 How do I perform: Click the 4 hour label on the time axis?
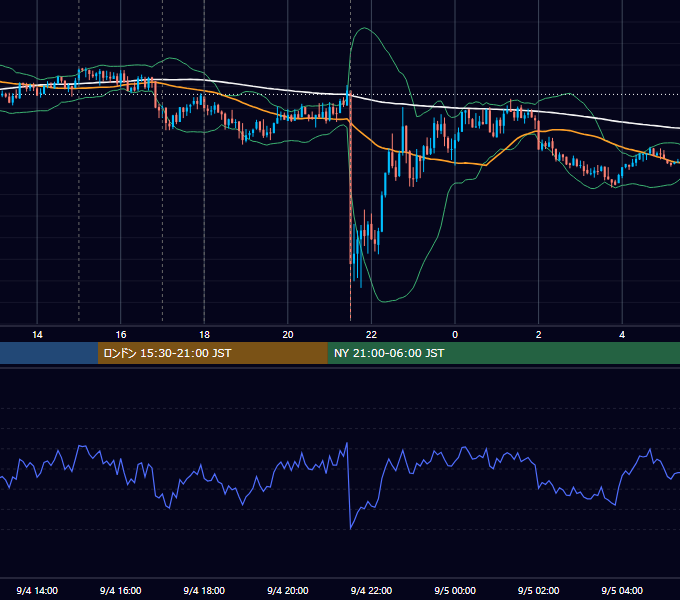coord(622,335)
